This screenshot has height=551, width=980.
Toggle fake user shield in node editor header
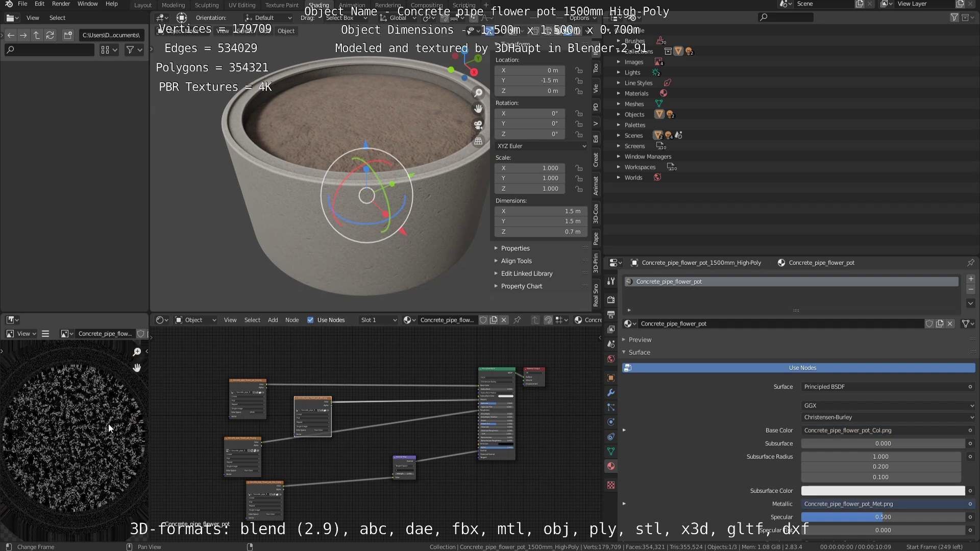(x=483, y=320)
